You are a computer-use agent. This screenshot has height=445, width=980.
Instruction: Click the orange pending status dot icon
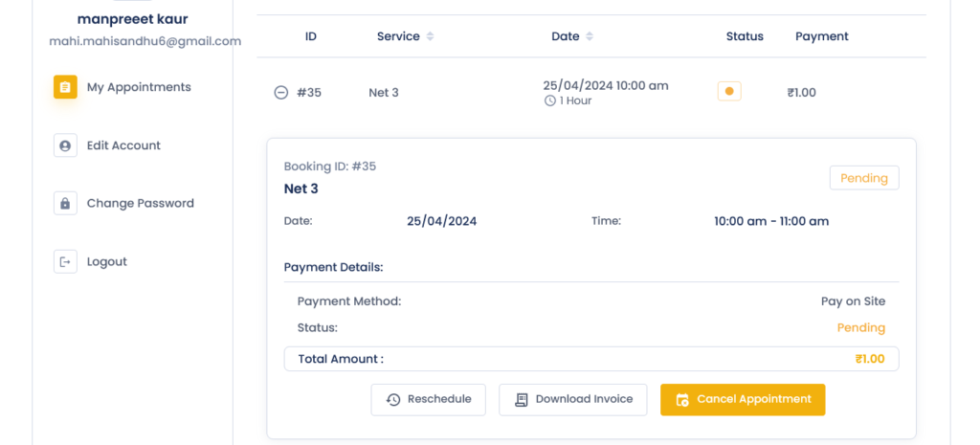pyautogui.click(x=729, y=92)
